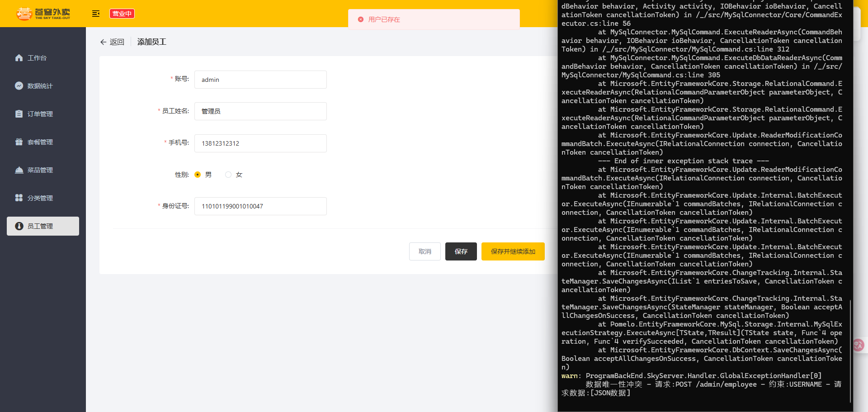The height and width of the screenshot is (412, 868).
Task: Select the 男 gender radio button
Action: coord(198,175)
